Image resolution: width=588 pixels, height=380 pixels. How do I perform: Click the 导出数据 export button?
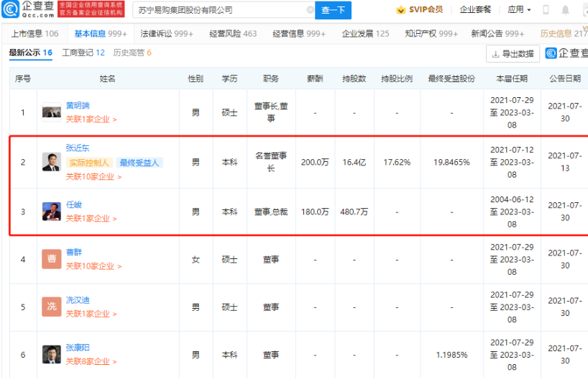pyautogui.click(x=513, y=54)
